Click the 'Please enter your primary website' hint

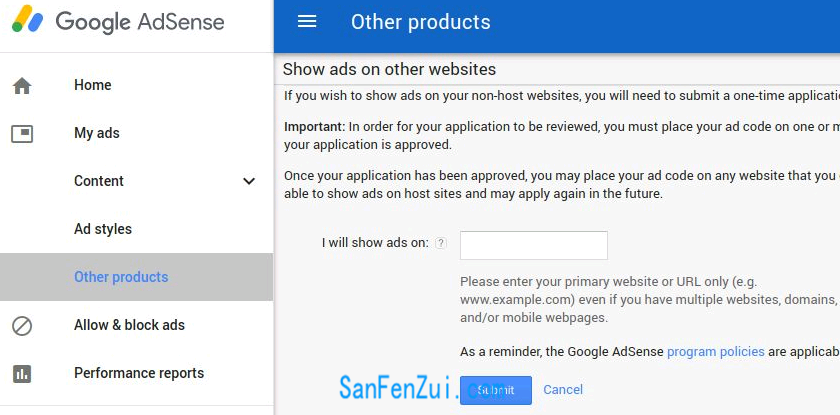point(648,299)
